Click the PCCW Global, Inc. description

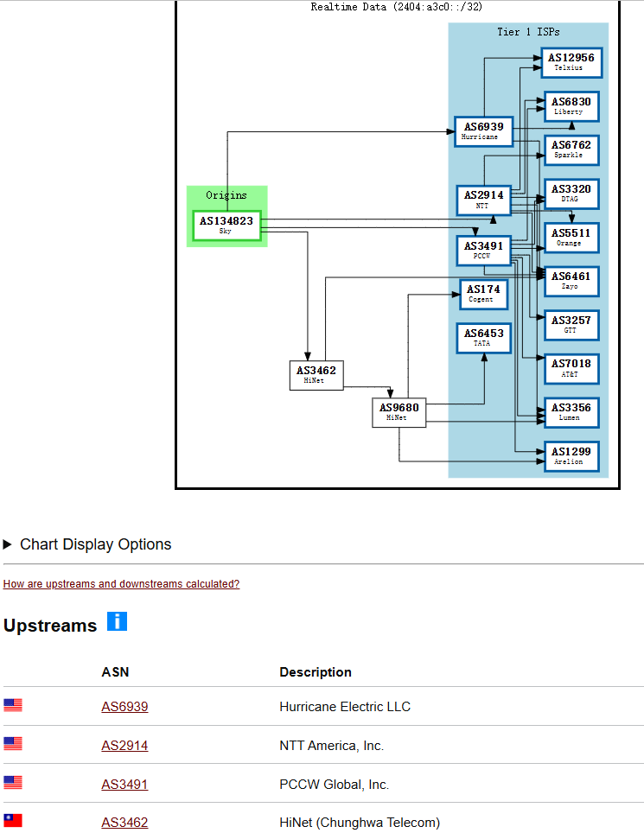(x=335, y=784)
